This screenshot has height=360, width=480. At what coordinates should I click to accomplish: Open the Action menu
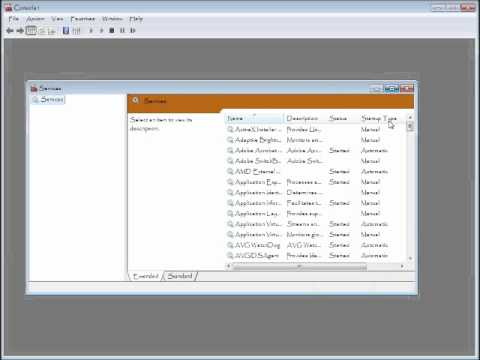click(35, 19)
